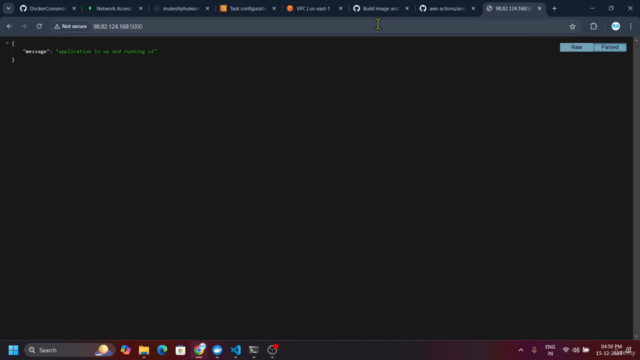Switch to the Build image GitHub tab
640x360 pixels.
(381, 8)
